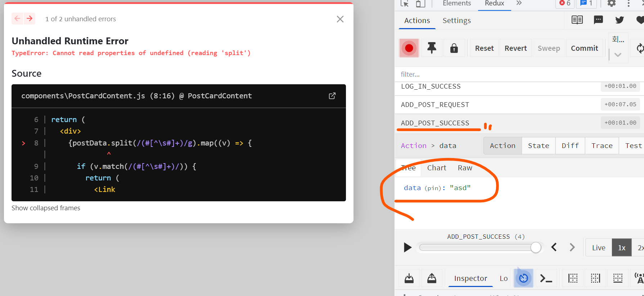Click Show collapsed frames link
Image resolution: width=644 pixels, height=296 pixels.
click(46, 208)
